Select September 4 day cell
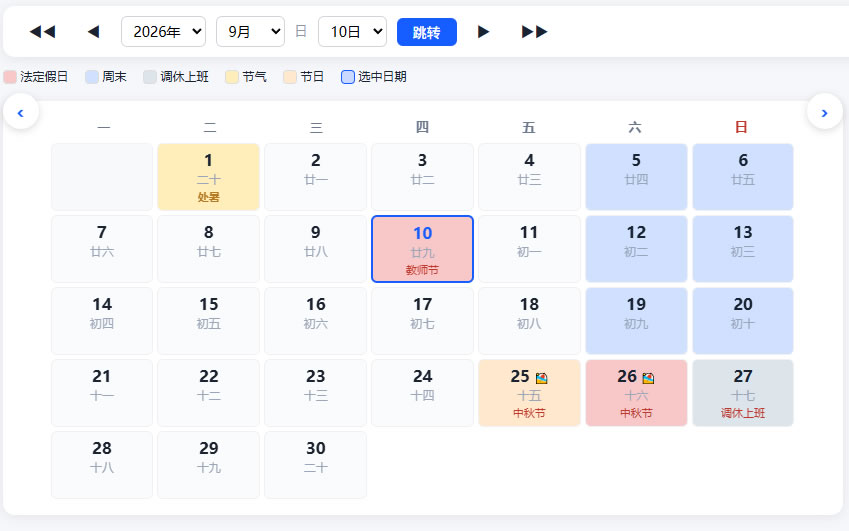 (x=529, y=177)
